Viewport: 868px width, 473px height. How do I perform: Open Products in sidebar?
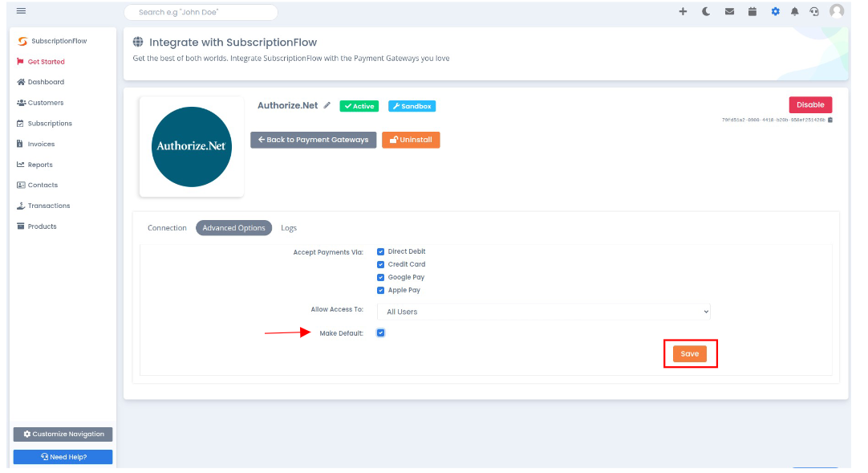37,228
